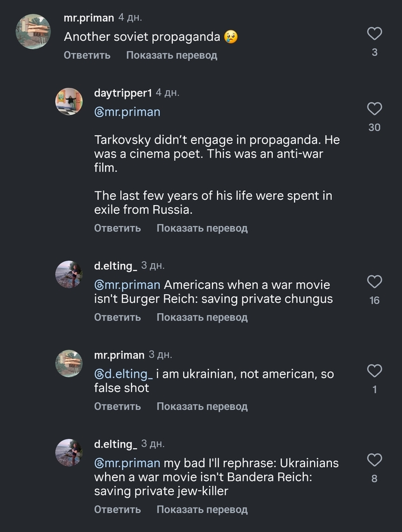Viewport: 402px width, 532px height.
Task: Open d.elting_'s avatar on 'Burger Reich' comment
Action: tap(69, 275)
